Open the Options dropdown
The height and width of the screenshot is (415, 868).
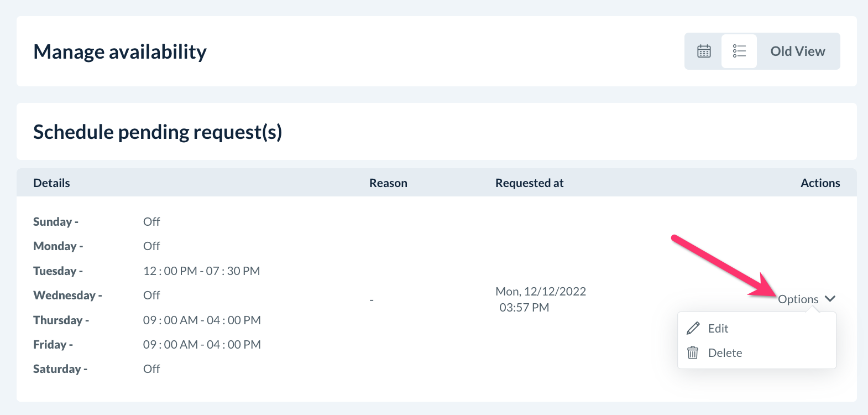coord(798,299)
